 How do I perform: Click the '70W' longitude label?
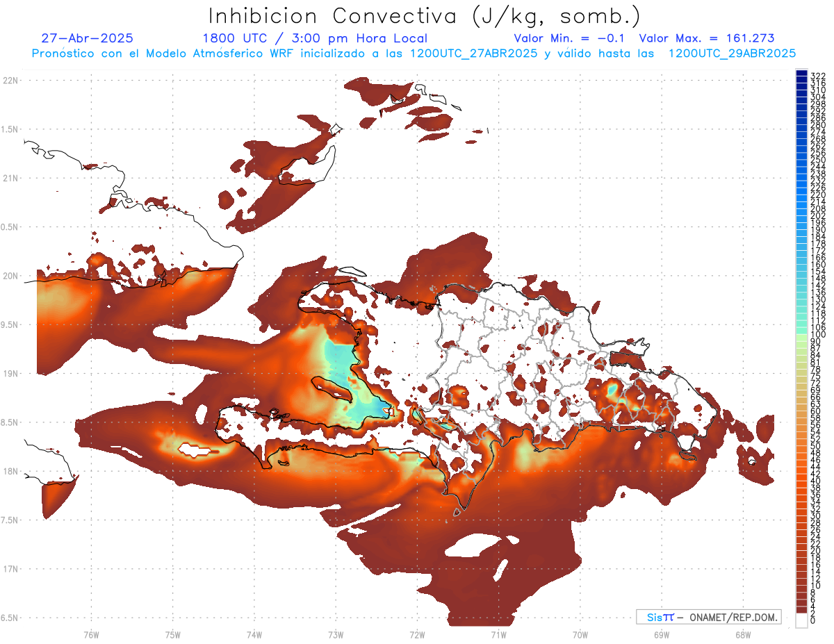click(x=580, y=634)
